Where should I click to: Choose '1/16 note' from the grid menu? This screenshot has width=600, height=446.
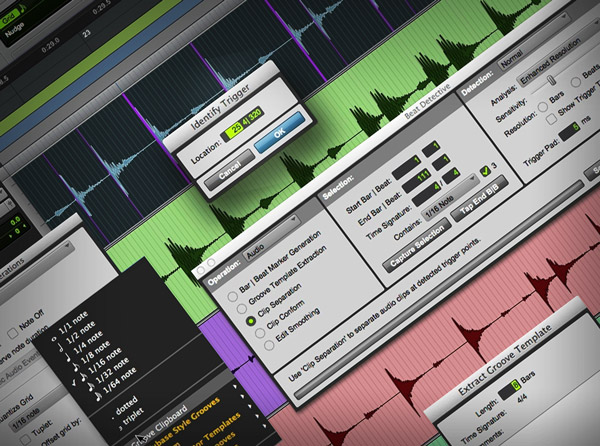coord(105,361)
